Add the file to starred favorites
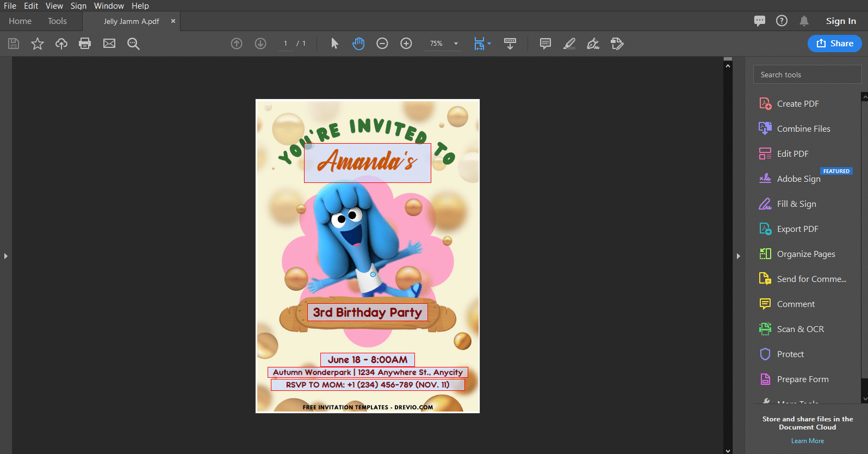 coord(37,44)
